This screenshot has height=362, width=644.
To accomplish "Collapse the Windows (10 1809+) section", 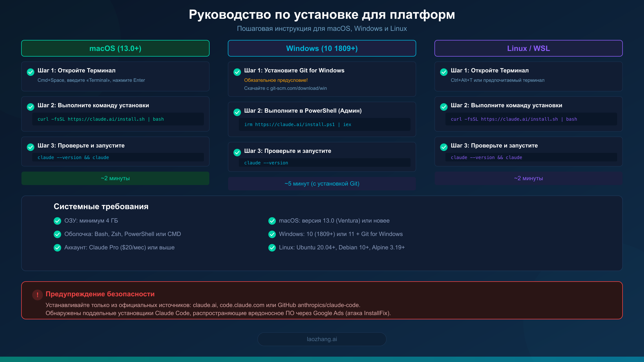I will 322,48.
